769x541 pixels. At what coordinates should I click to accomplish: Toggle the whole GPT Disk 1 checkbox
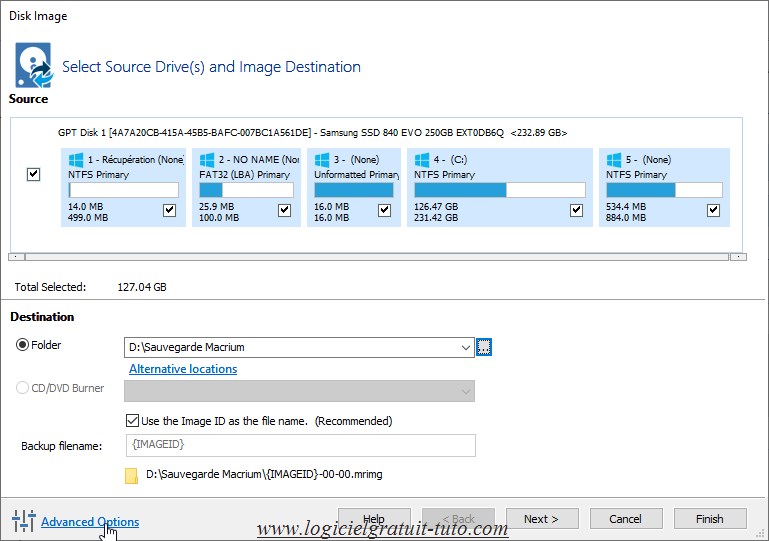pyautogui.click(x=33, y=174)
